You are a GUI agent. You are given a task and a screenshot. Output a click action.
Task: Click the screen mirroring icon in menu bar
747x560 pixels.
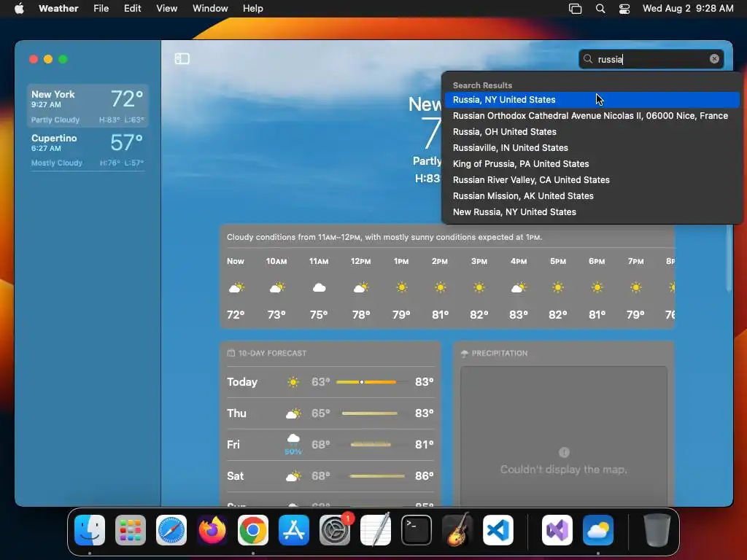[x=576, y=9]
